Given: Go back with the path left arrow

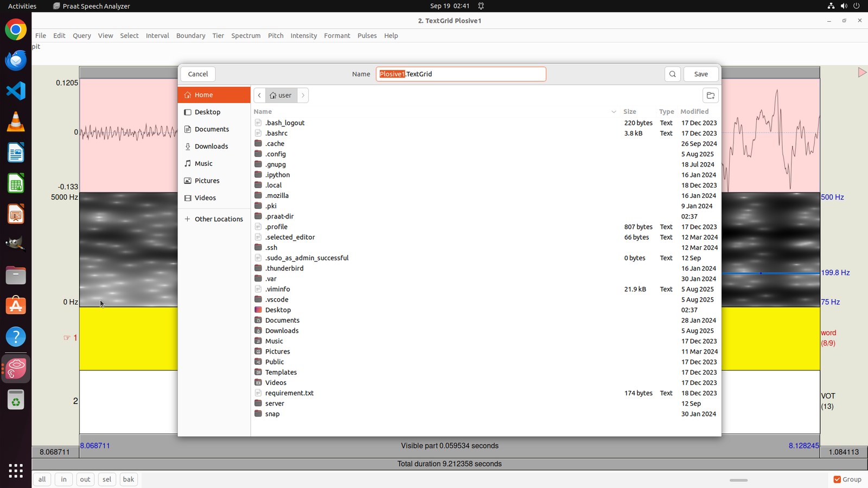Looking at the screenshot, I should [259, 95].
